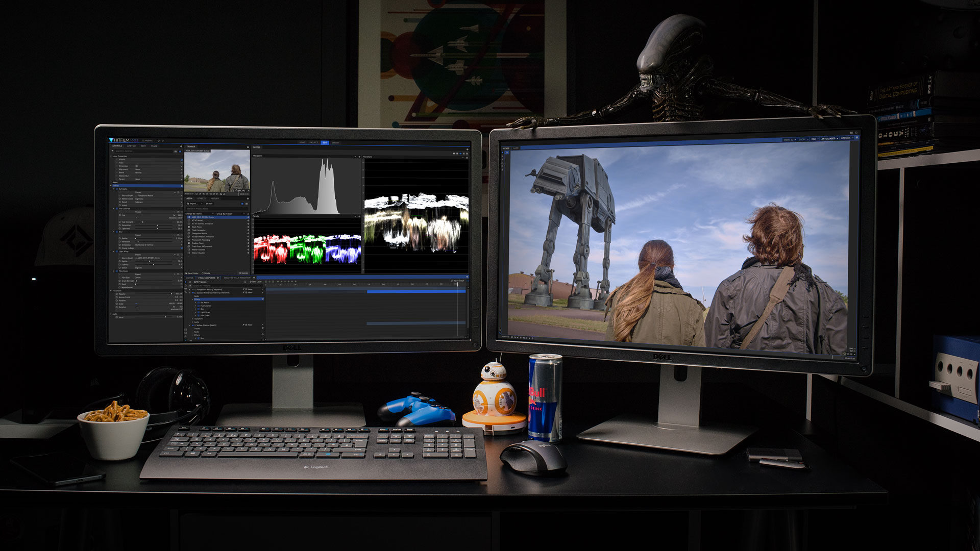Click the New Layer button
Viewport: 980px width, 551px height.
(x=256, y=282)
